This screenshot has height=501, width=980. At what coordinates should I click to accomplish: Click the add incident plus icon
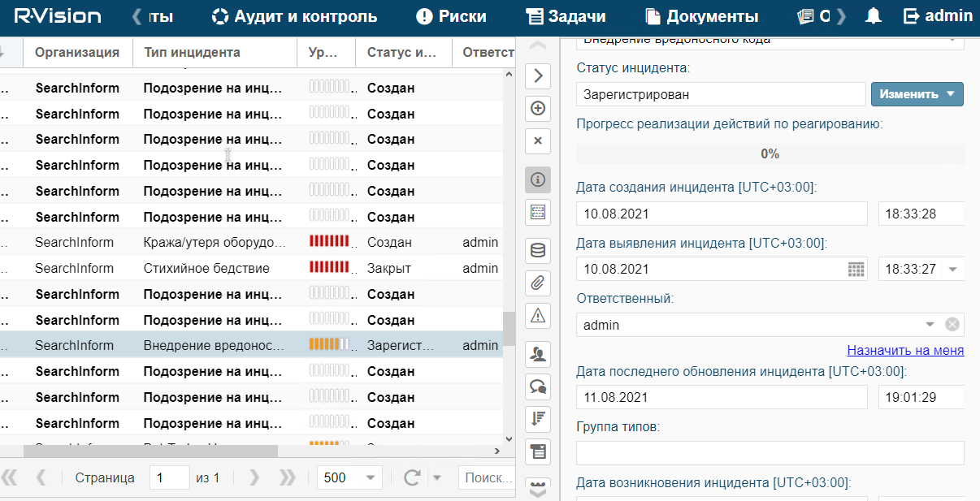[x=537, y=108]
